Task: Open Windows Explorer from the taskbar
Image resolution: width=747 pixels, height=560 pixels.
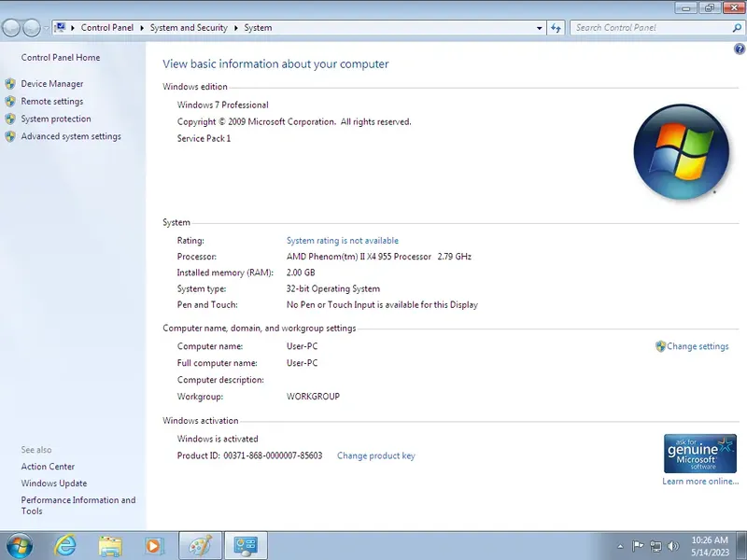Action: tap(110, 545)
